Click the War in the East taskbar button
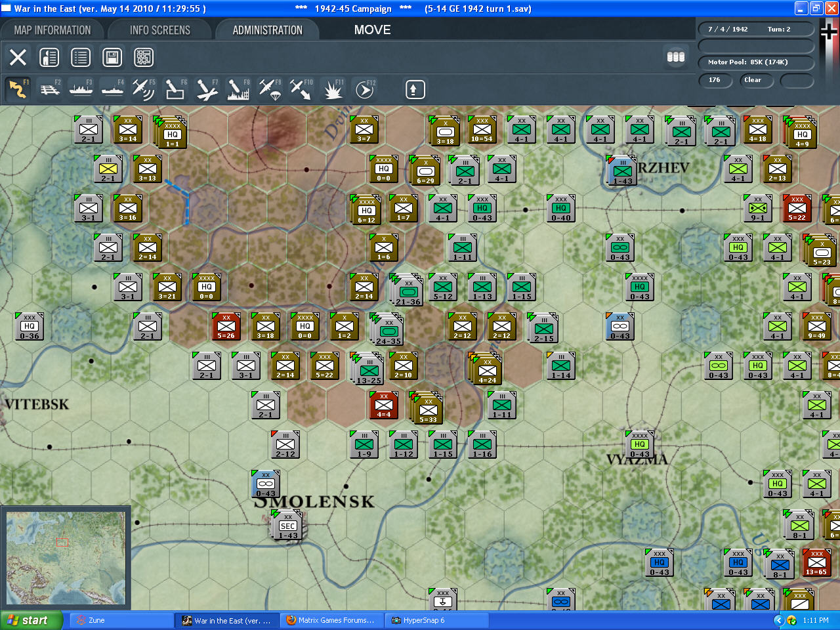 (226, 620)
